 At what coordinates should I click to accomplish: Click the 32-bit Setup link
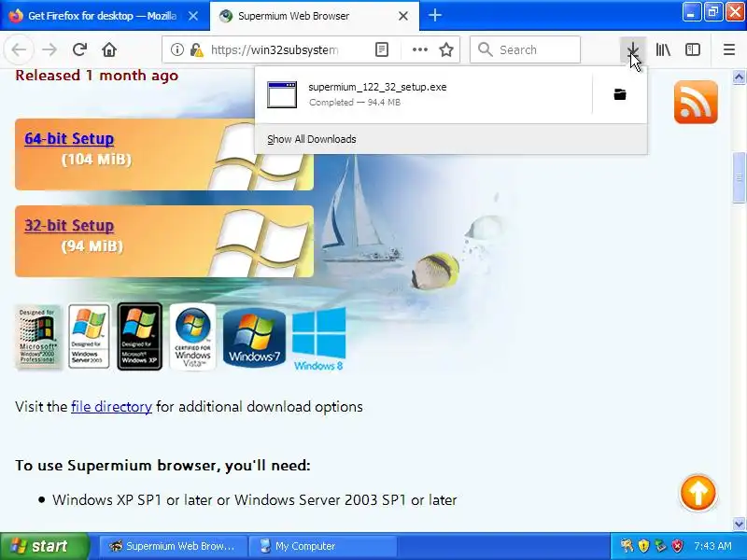(69, 225)
